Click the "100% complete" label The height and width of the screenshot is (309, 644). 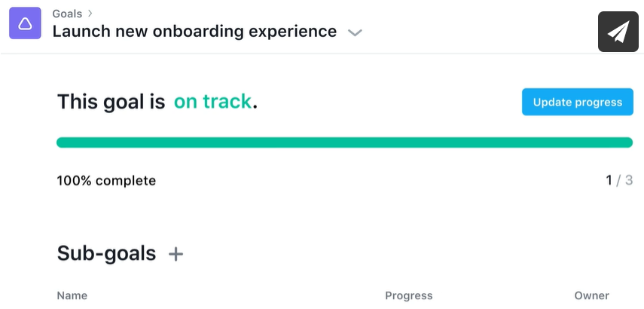click(106, 181)
